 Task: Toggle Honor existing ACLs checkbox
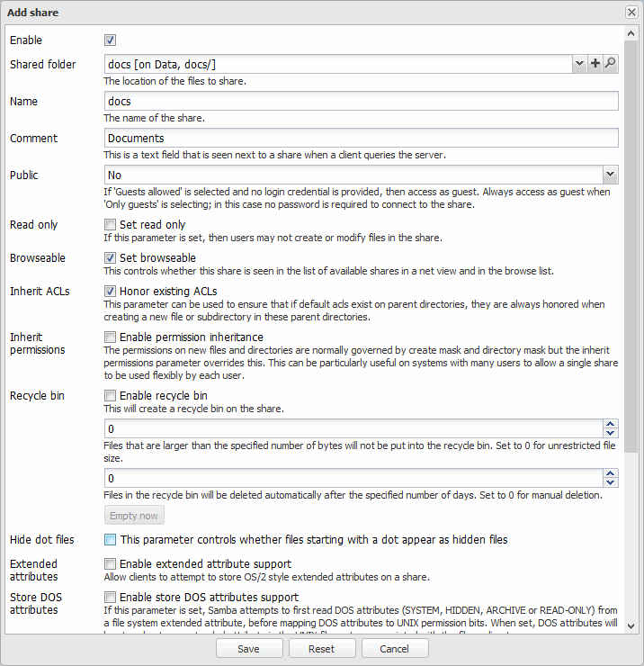point(110,291)
